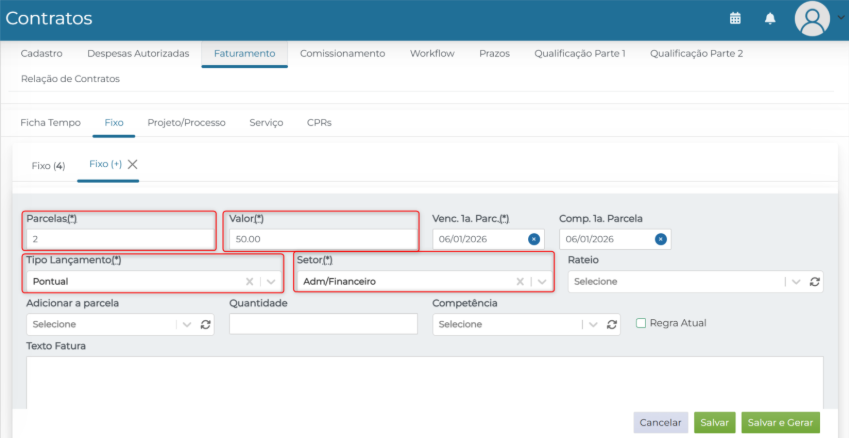
Task: Expand the chevron beside the profile avatar
Action: [841, 17]
